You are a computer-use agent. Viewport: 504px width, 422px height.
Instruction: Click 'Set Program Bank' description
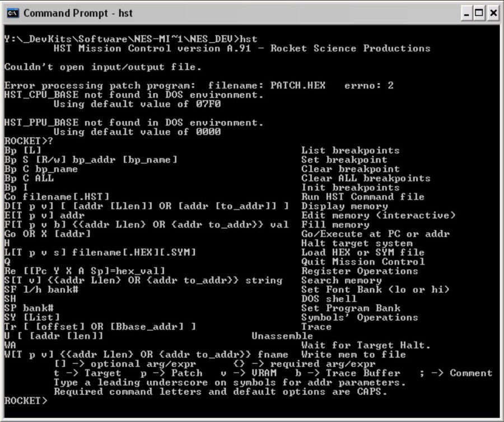click(x=351, y=308)
